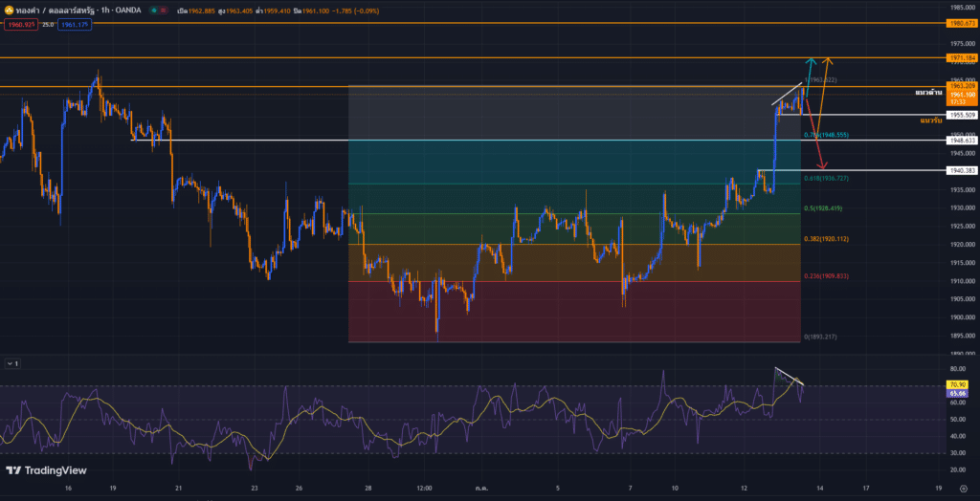Click the blue buy price 1961.175 button
This screenshot has height=501, width=980.
point(74,24)
